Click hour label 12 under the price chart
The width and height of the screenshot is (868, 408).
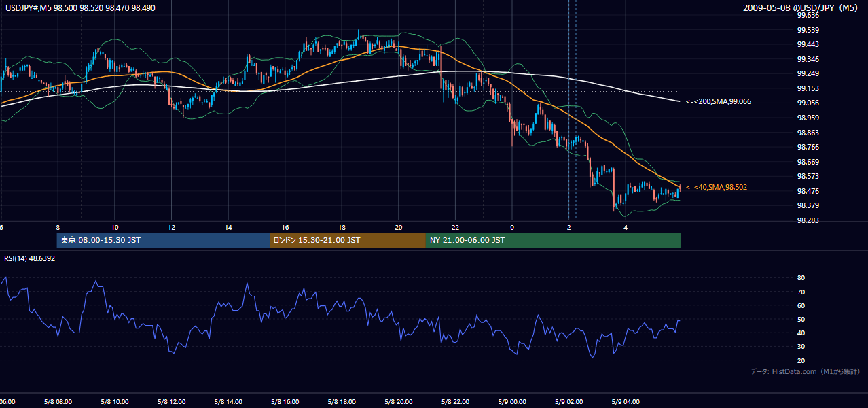(171, 227)
